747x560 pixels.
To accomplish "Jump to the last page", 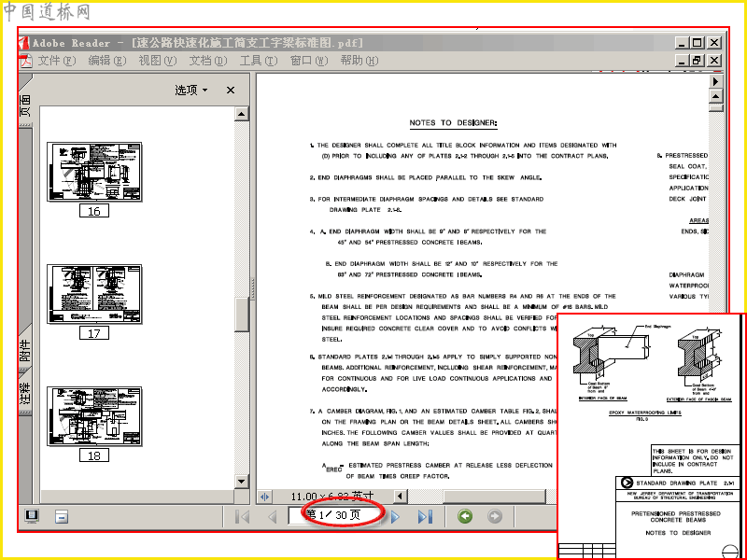I will click(x=425, y=517).
